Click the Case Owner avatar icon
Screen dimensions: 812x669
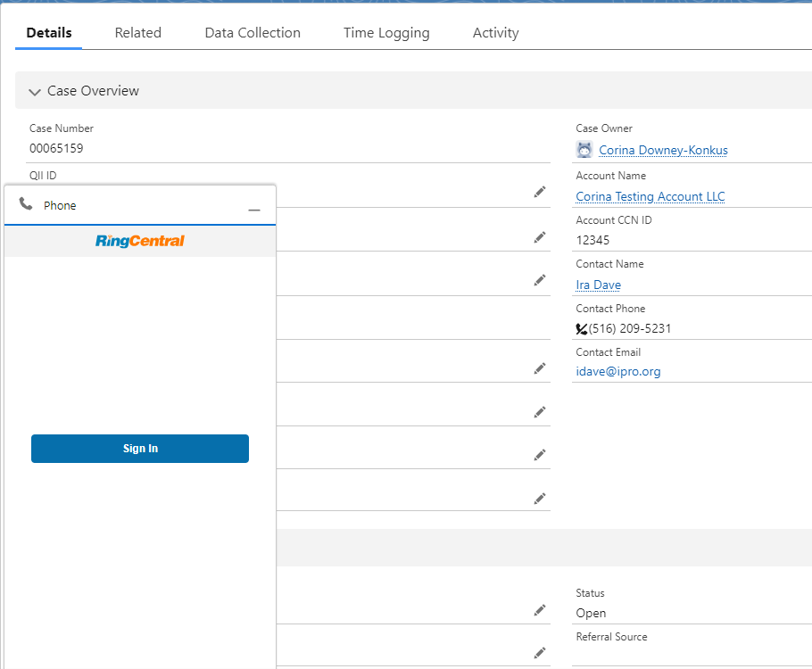pyautogui.click(x=584, y=150)
